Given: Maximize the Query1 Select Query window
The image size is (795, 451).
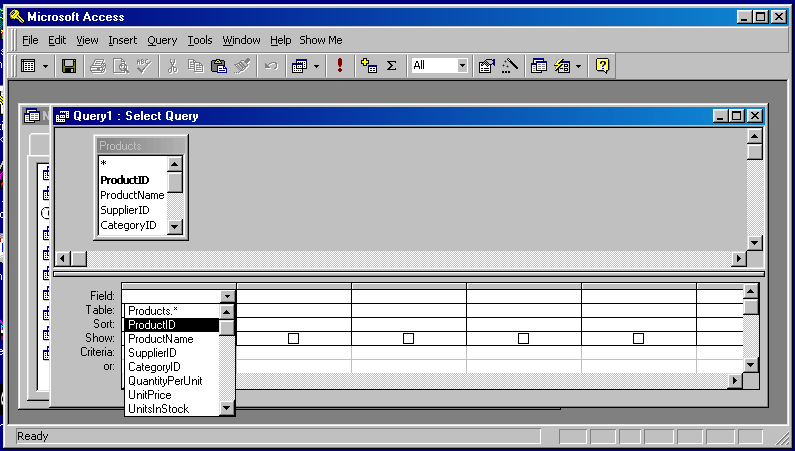Looking at the screenshot, I should click(736, 116).
